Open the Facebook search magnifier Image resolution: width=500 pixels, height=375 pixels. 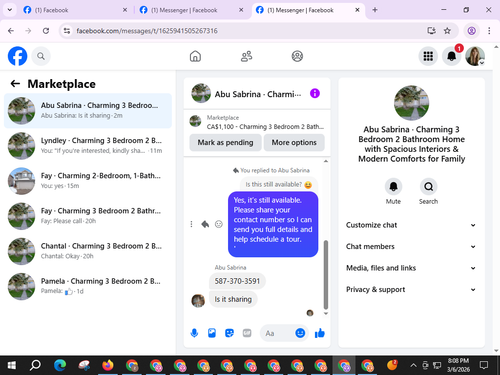coord(41,56)
